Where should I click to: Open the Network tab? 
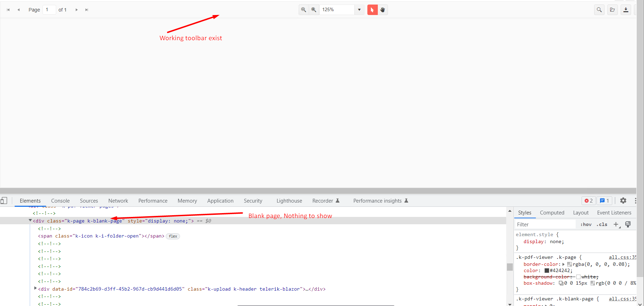tap(118, 201)
